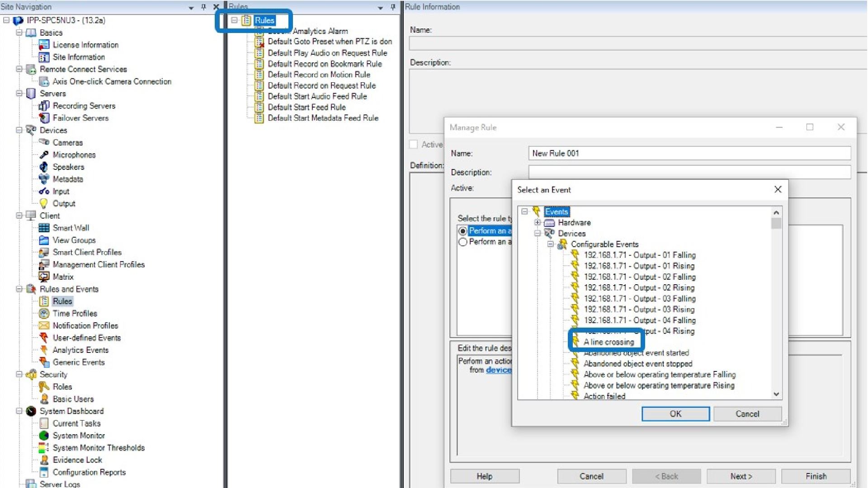Open Smart Wall via its icon
Viewport: 868px width, 488px height.
coord(44,228)
